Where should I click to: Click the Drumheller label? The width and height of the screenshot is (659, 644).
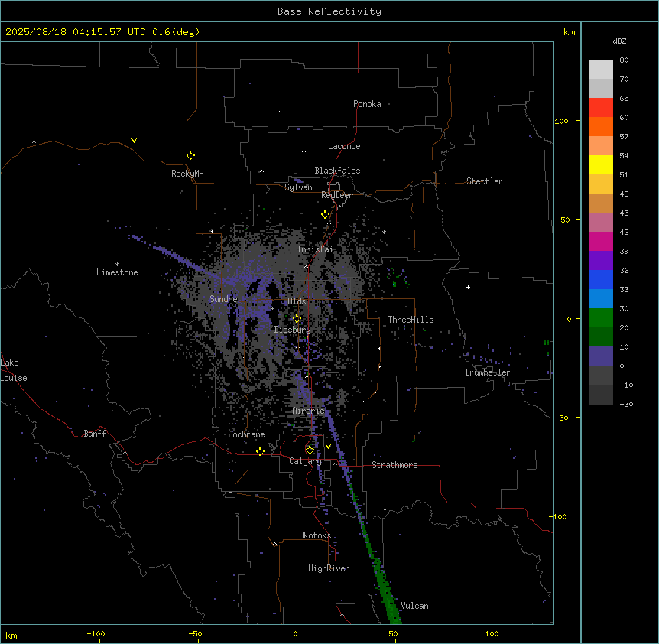click(488, 372)
